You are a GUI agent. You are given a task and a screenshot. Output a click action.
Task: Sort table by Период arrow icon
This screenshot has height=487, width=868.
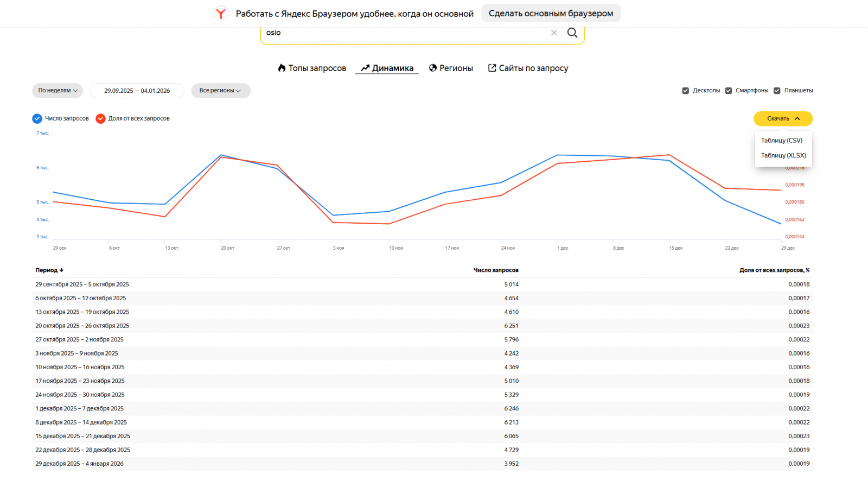[x=61, y=270]
